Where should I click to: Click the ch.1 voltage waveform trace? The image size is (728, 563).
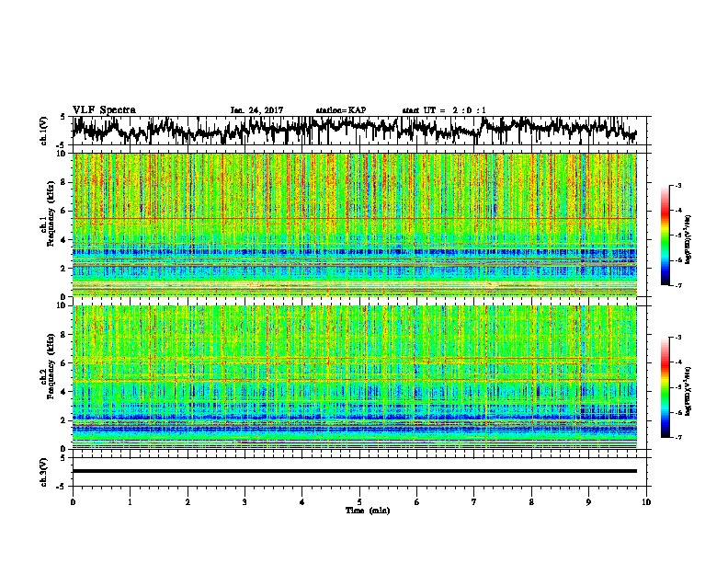click(354, 130)
